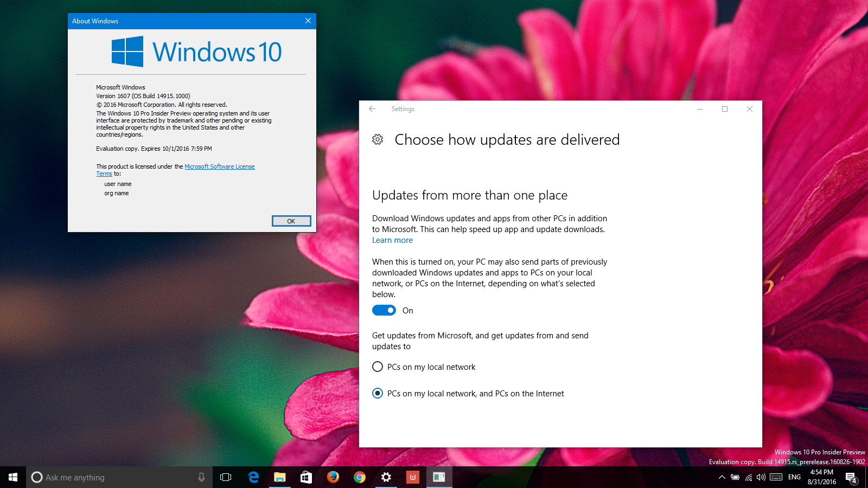This screenshot has height=488, width=868.
Task: Open the touch keyboard
Action: coord(776,477)
